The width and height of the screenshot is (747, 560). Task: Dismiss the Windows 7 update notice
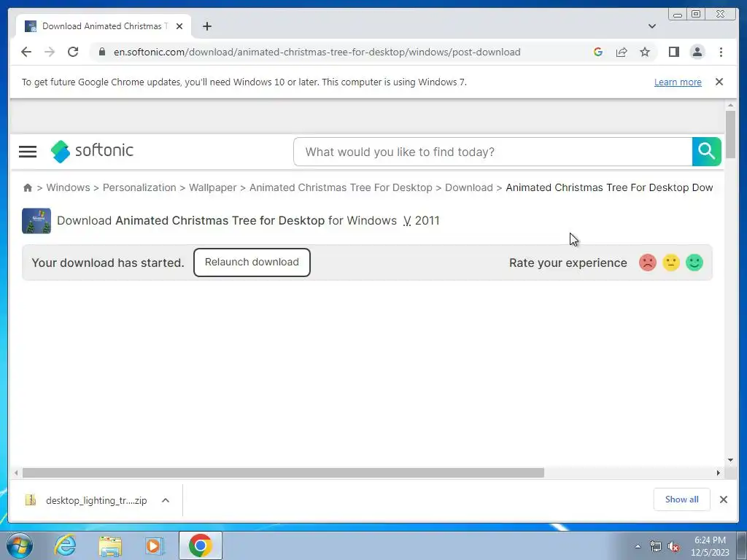[x=719, y=82]
